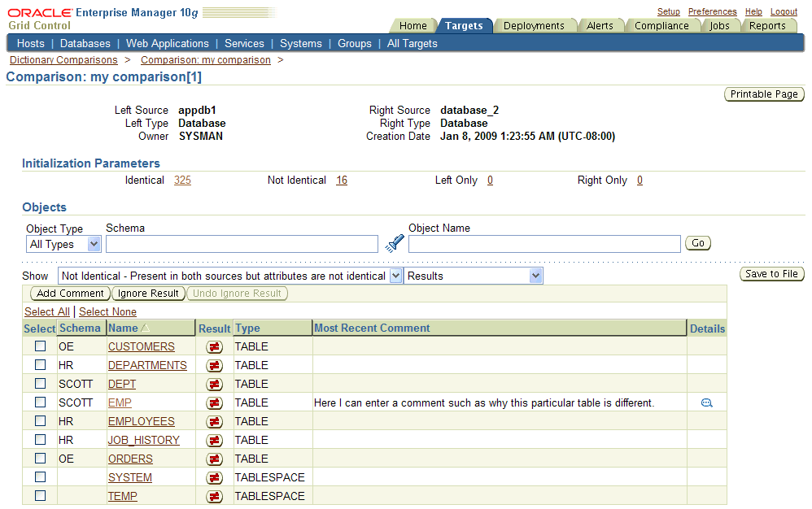Open the Object Type dropdown
This screenshot has height=509, width=812.
(x=63, y=244)
